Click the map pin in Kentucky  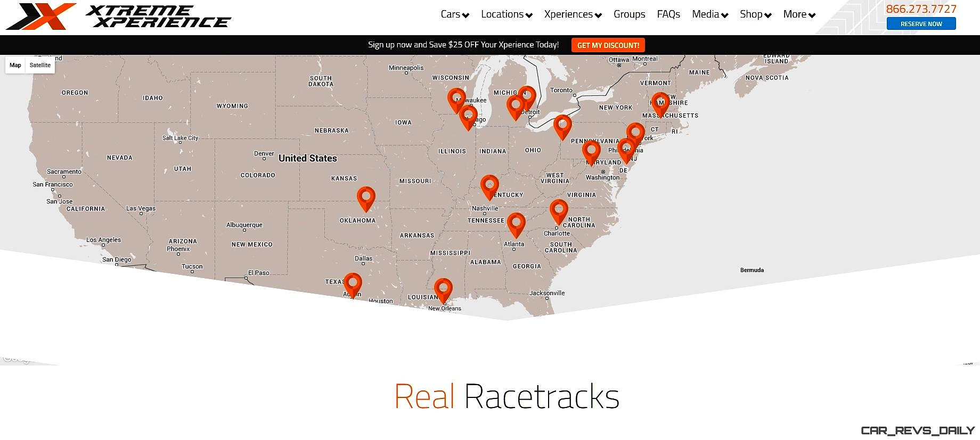pos(489,188)
